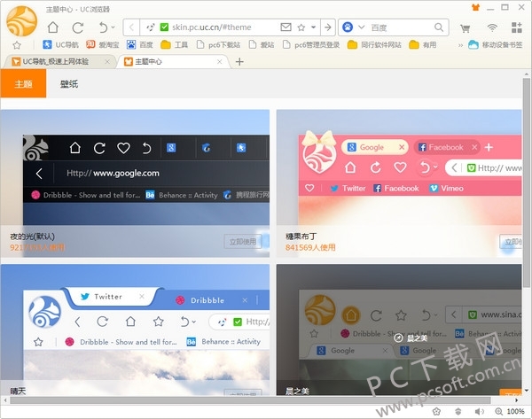The height and width of the screenshot is (419, 532).
Task: Open the extensions grid icon
Action: [516, 27]
